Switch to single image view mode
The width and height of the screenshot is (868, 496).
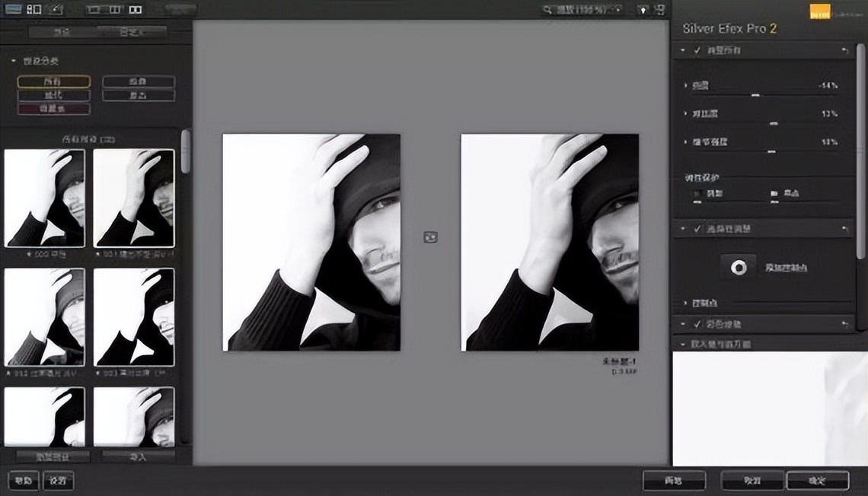tap(94, 10)
